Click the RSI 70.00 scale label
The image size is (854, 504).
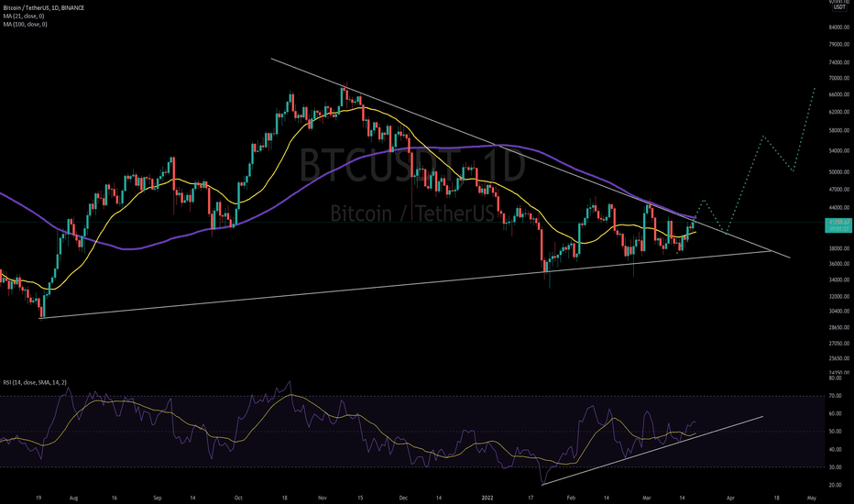(835, 396)
